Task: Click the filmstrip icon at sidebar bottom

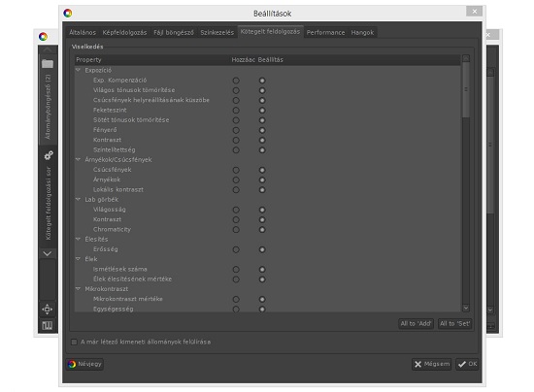Action: coord(47,326)
